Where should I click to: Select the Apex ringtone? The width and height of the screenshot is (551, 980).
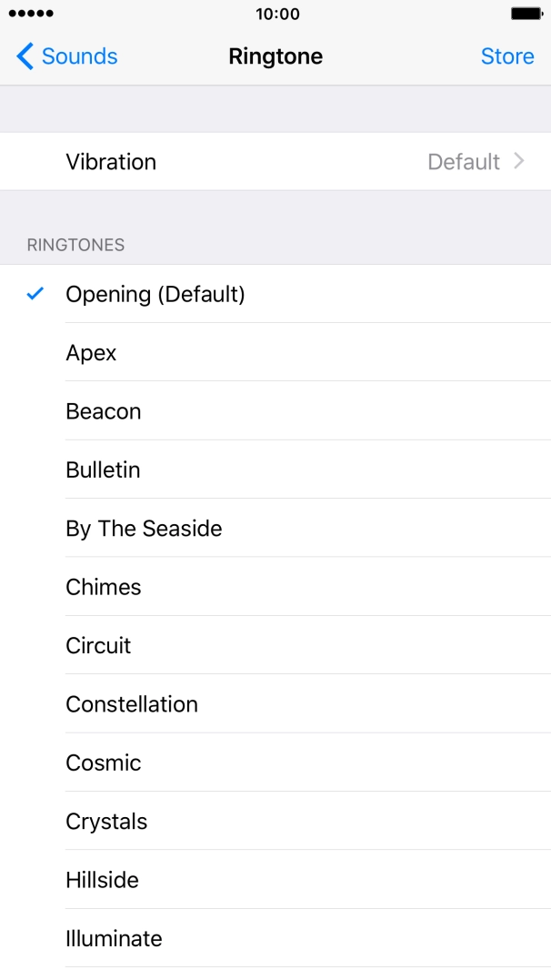click(x=91, y=352)
